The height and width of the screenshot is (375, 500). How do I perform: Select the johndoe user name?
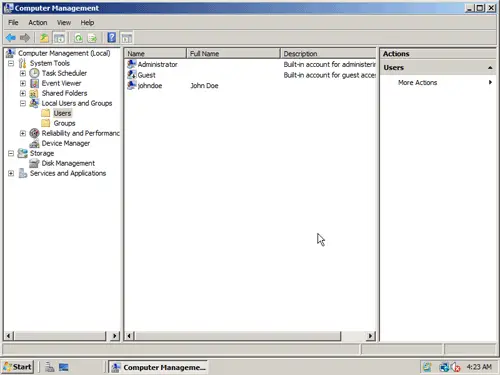[150, 86]
